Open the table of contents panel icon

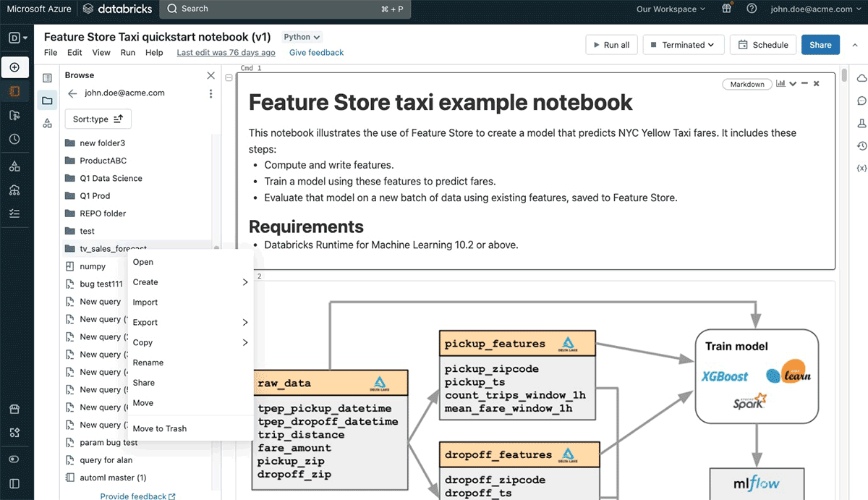click(47, 77)
